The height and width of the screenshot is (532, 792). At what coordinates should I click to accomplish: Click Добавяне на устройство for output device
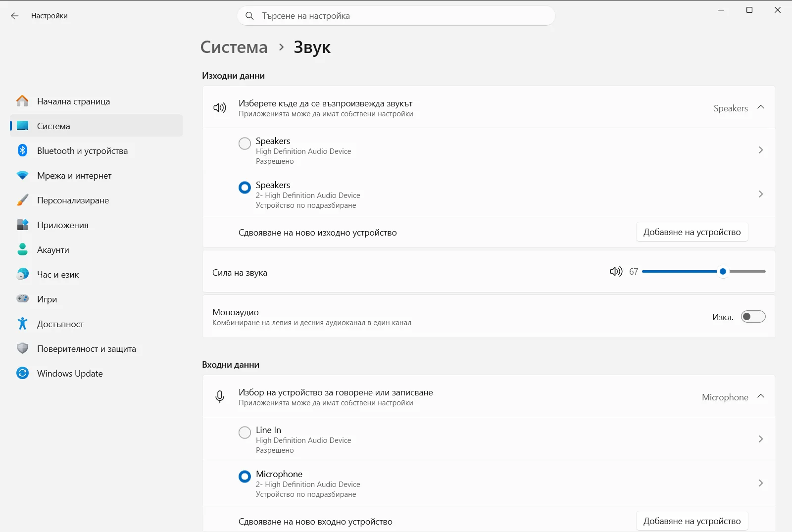692,232
